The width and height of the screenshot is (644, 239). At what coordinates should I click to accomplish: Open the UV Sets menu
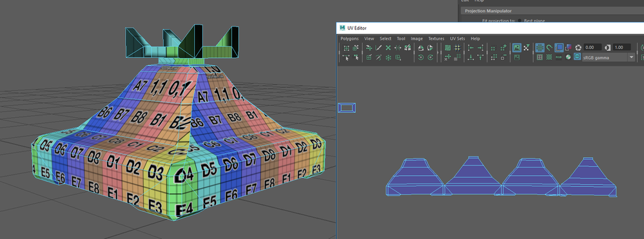click(458, 39)
